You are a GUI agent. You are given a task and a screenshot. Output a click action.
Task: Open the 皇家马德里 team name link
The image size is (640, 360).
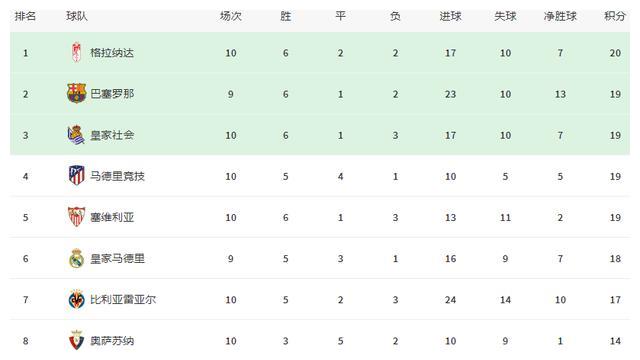click(118, 258)
